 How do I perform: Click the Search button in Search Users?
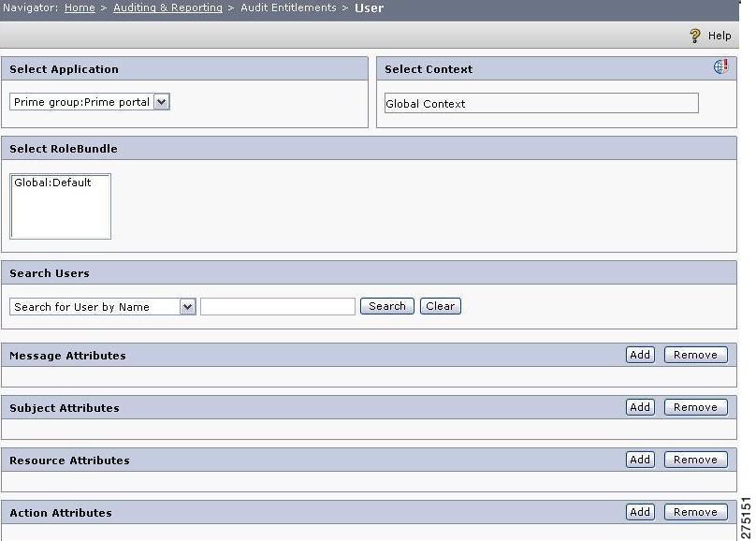click(x=387, y=306)
